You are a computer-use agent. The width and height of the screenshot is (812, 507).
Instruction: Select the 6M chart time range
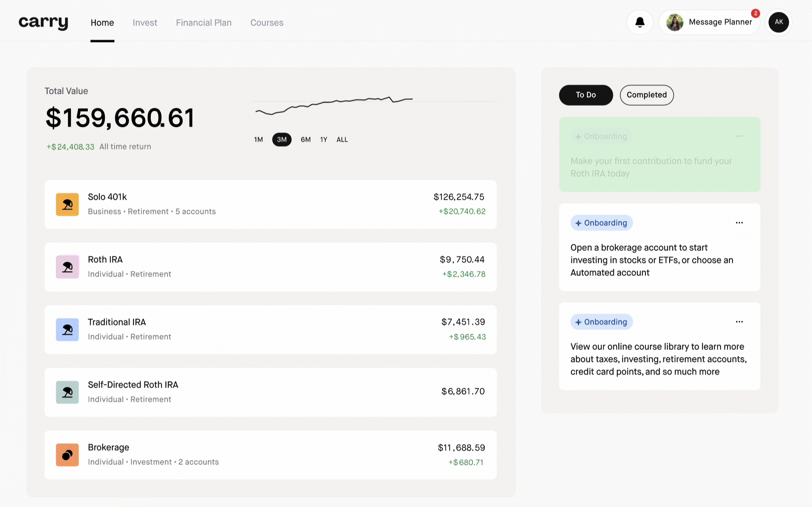pyautogui.click(x=305, y=139)
